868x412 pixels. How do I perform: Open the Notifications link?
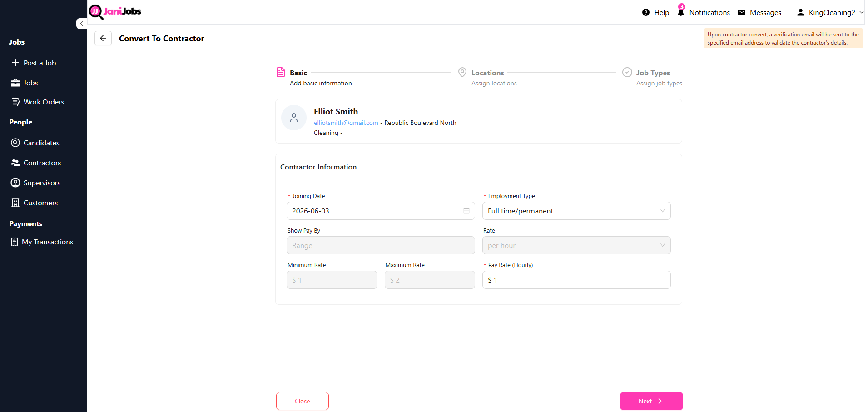point(709,12)
